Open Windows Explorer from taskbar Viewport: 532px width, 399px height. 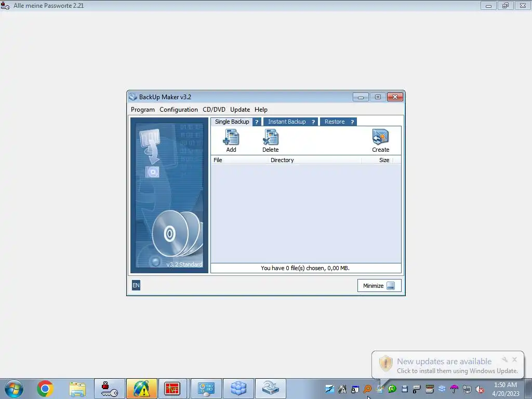(x=77, y=389)
